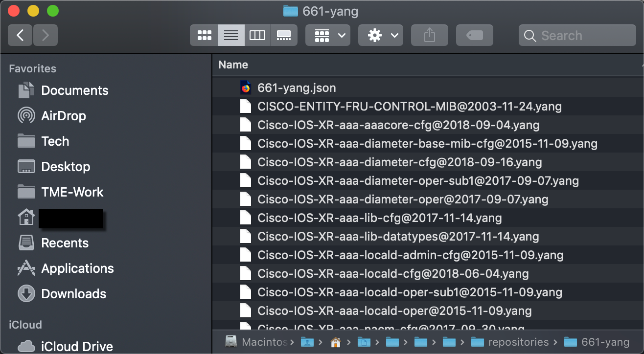644x354 pixels.
Task: Click the Name column header
Action: 428,65
